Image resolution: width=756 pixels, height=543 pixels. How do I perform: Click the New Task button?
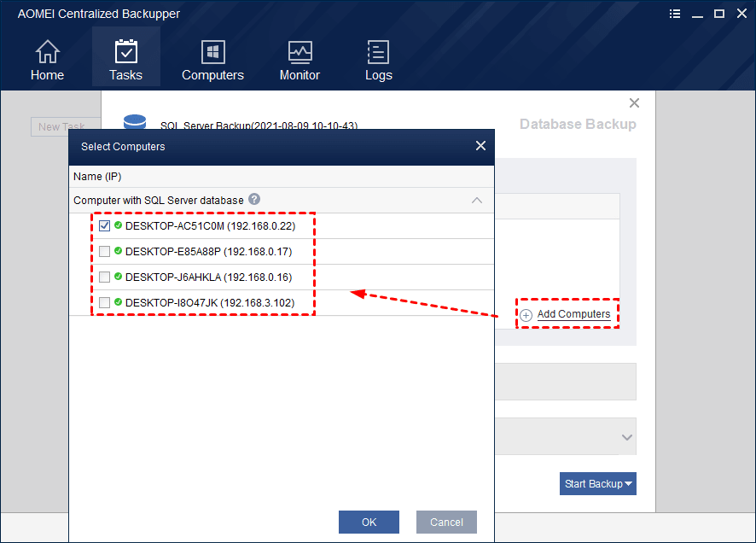tap(66, 127)
